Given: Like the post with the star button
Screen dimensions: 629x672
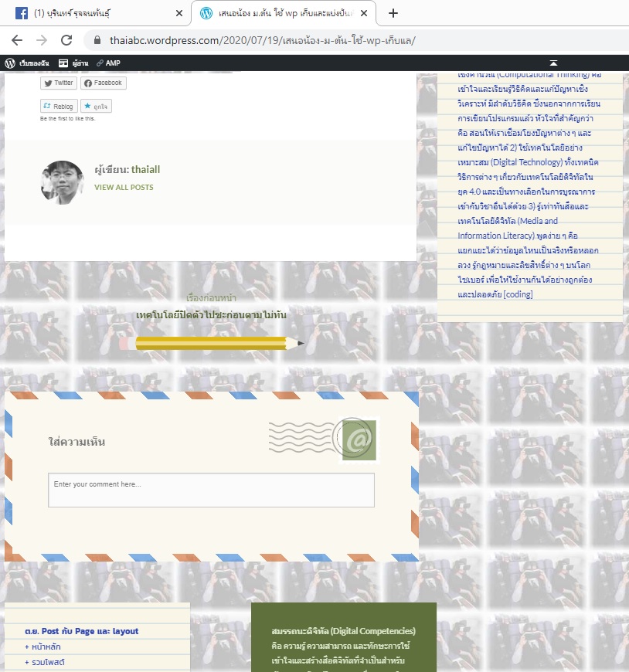Looking at the screenshot, I should (96, 106).
